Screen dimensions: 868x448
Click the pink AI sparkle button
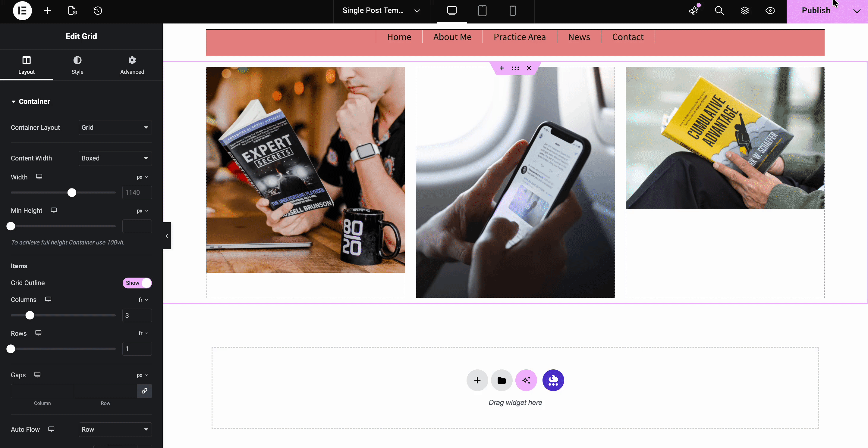[526, 380]
